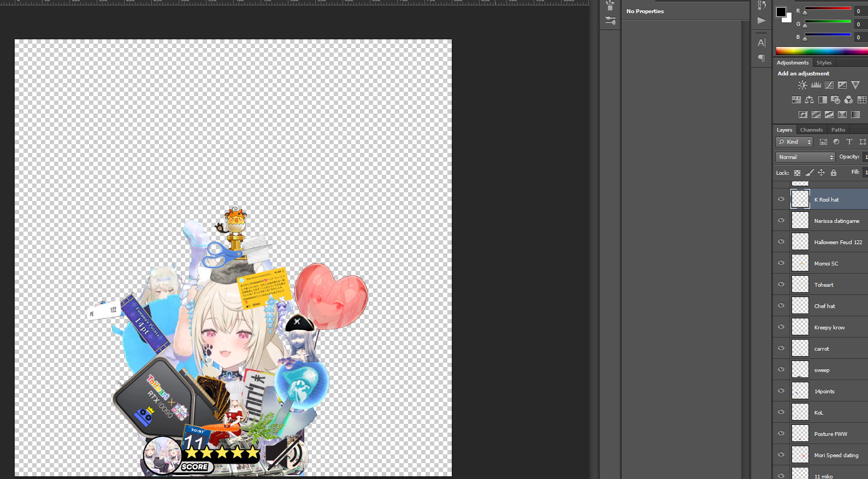Screen dimensions: 868x479
Task: Click the G value input field
Action: pos(860,24)
